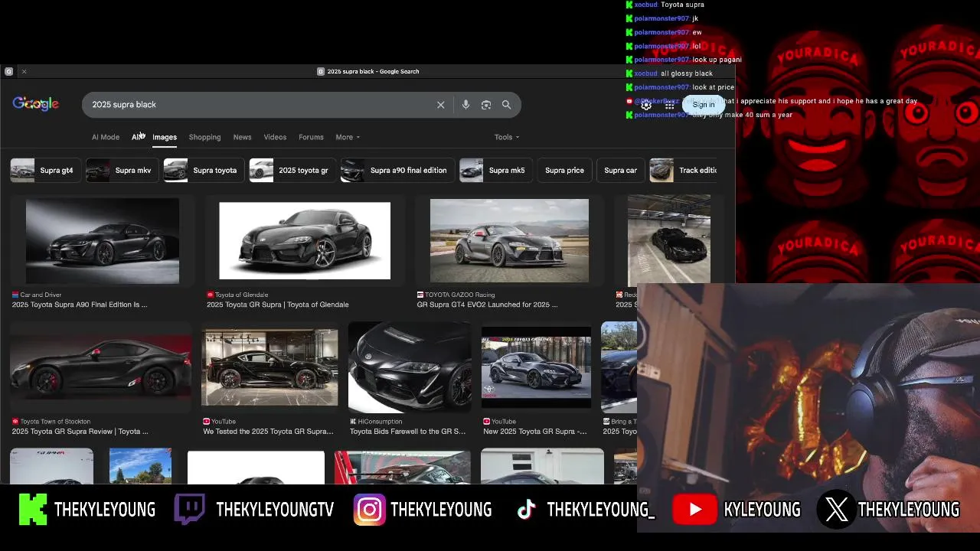Click the Sign in button
Screen dimensions: 980x551
click(x=704, y=105)
